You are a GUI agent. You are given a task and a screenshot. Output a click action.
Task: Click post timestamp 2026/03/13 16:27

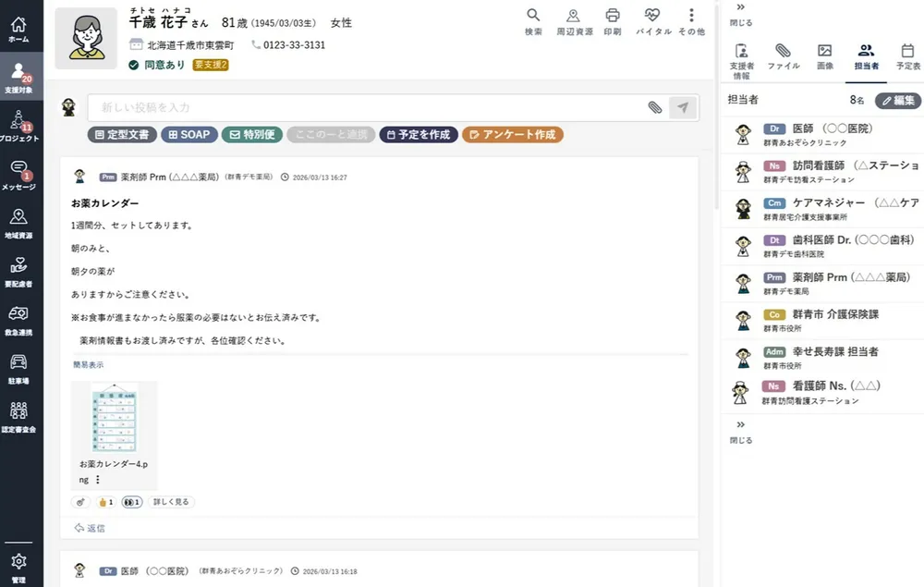[x=320, y=177]
